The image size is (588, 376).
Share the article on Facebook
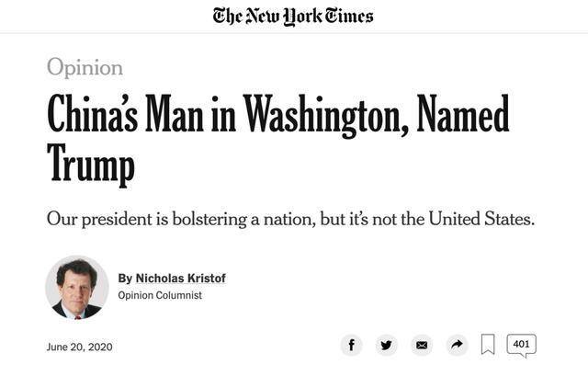click(351, 345)
